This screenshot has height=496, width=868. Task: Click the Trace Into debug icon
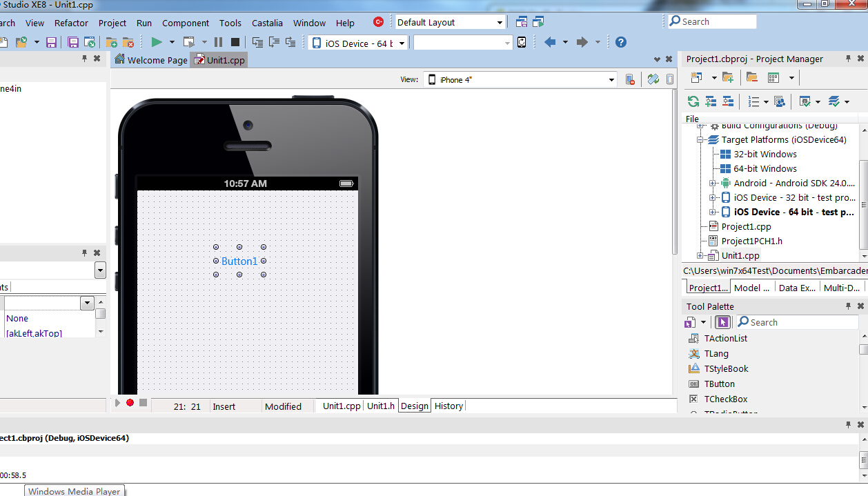coord(257,42)
